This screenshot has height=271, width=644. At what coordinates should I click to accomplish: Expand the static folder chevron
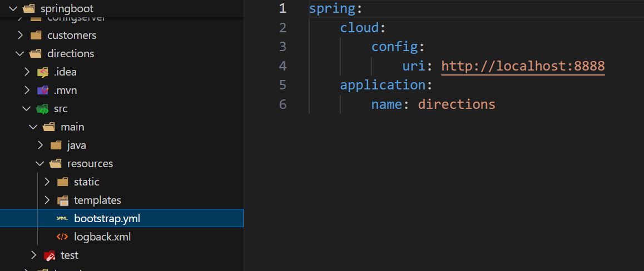[47, 182]
